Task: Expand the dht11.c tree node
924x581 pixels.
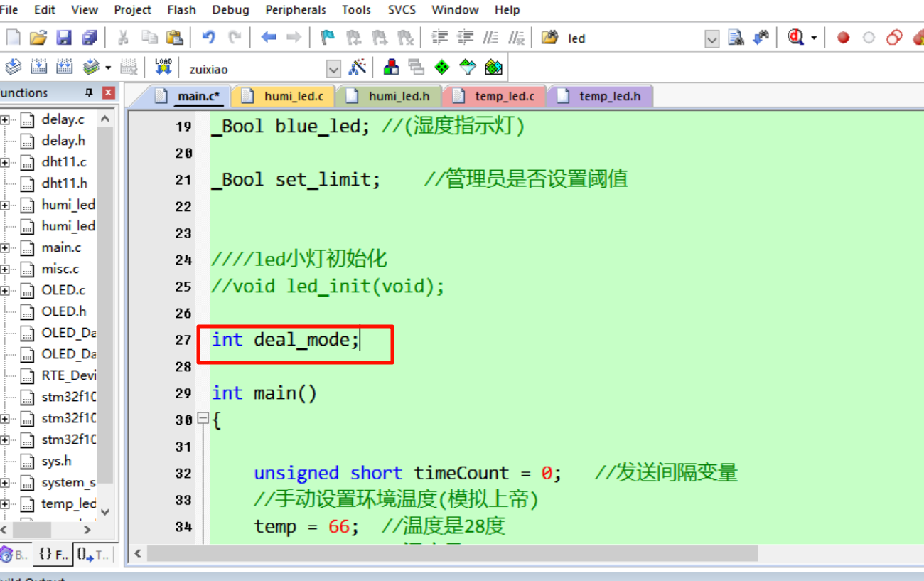Action: pos(5,162)
